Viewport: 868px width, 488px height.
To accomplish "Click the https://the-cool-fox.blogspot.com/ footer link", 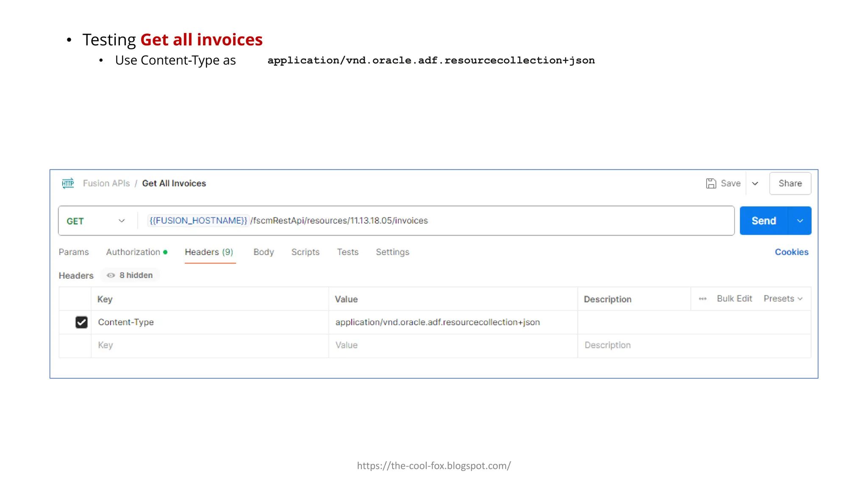I will pyautogui.click(x=434, y=466).
